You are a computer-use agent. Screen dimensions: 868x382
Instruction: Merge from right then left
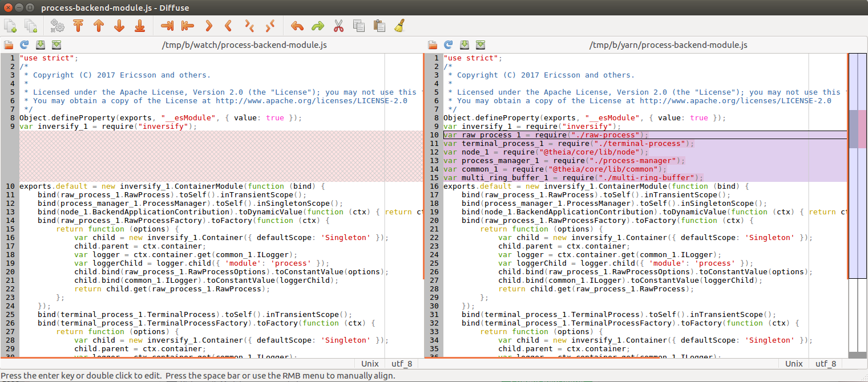pyautogui.click(x=270, y=26)
